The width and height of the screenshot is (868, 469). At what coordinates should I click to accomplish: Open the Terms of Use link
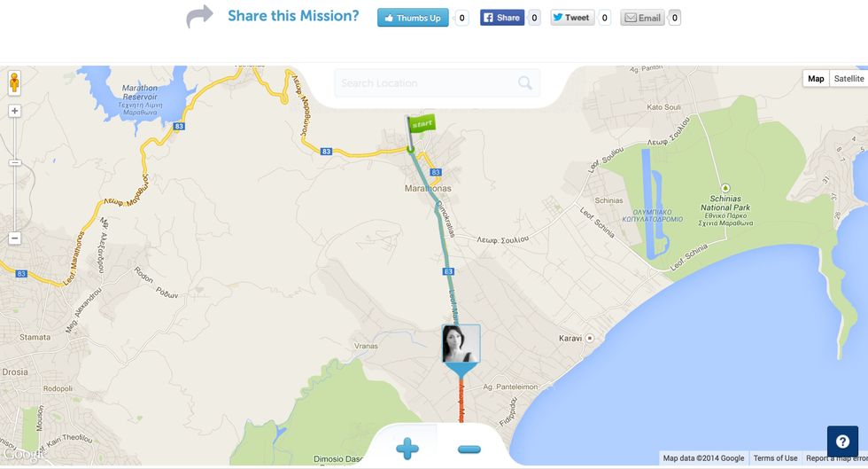coord(775,457)
